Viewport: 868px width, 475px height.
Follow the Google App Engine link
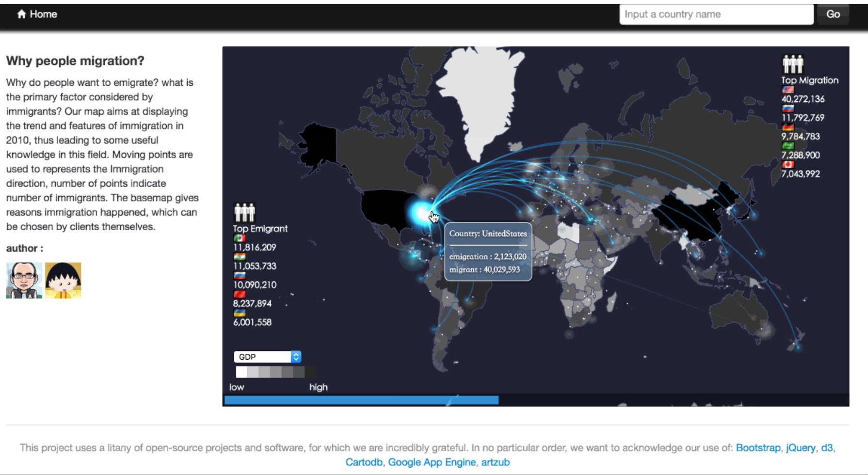[x=432, y=462]
